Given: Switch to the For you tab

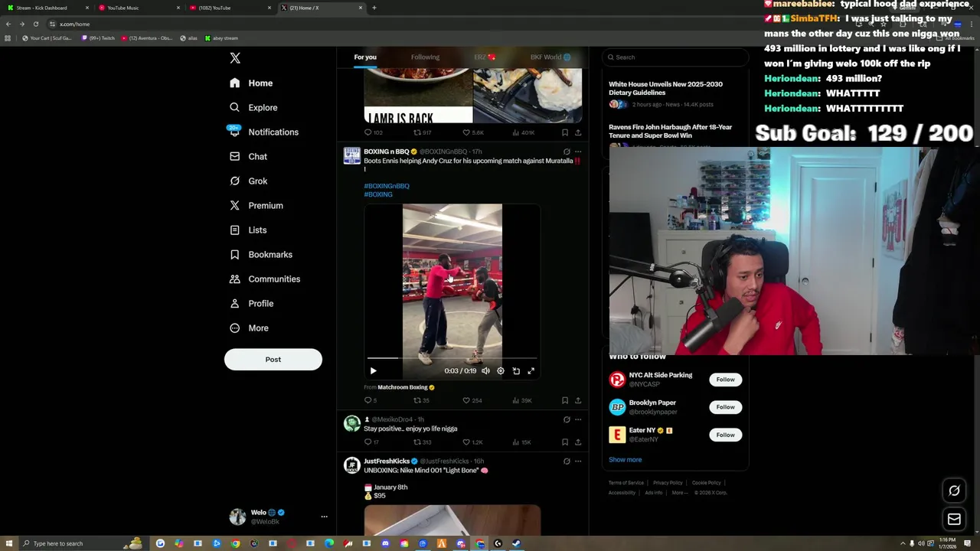Looking at the screenshot, I should [x=365, y=57].
